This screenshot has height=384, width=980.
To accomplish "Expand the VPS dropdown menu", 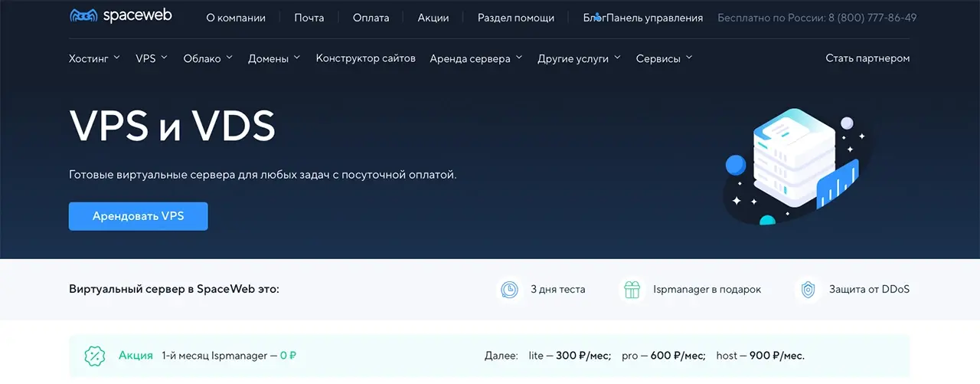I will tap(152, 58).
